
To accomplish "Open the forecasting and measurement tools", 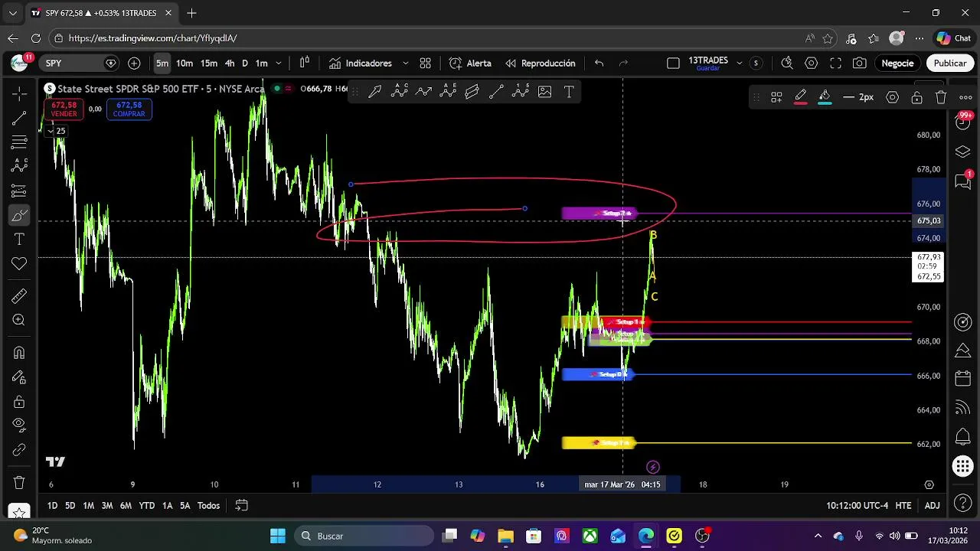I will pyautogui.click(x=19, y=191).
